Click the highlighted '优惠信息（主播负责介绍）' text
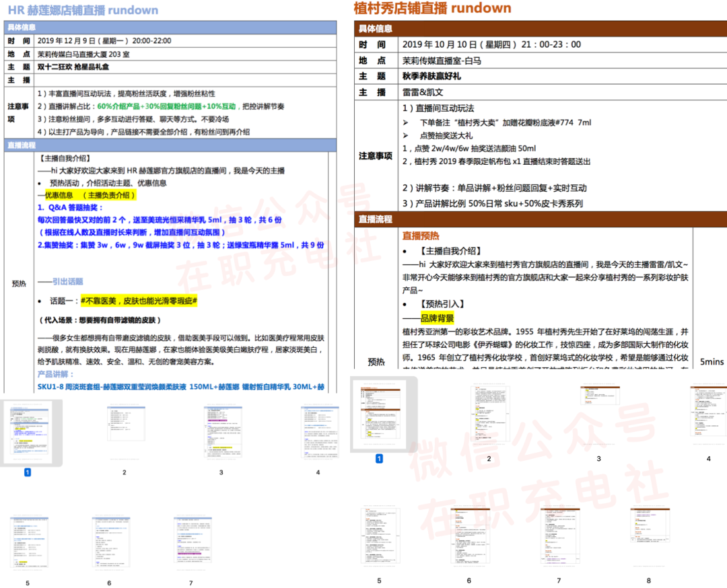The width and height of the screenshot is (727, 588). [90, 195]
